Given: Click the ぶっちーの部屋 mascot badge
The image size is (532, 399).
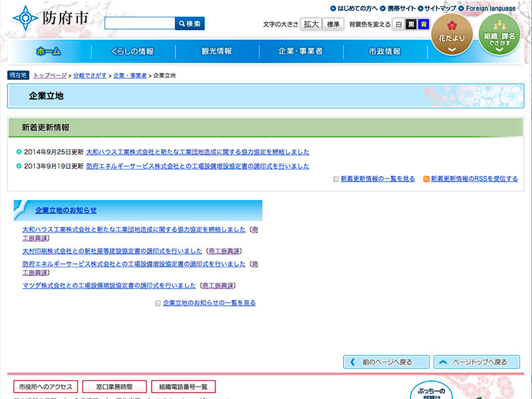Looking at the screenshot, I should point(432,390).
